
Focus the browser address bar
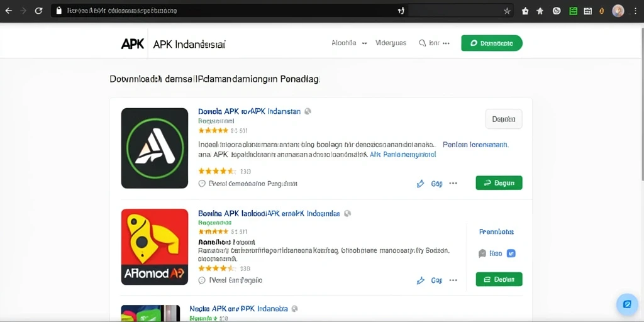point(282,11)
